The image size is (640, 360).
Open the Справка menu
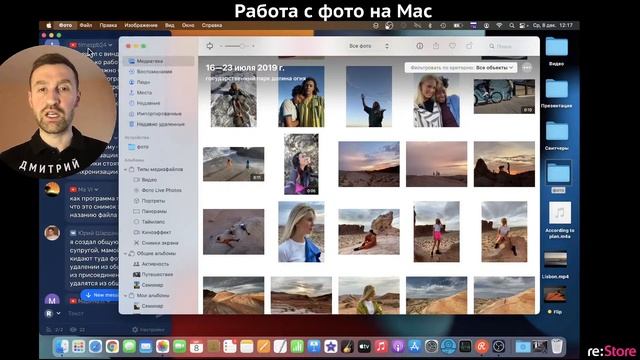212,25
